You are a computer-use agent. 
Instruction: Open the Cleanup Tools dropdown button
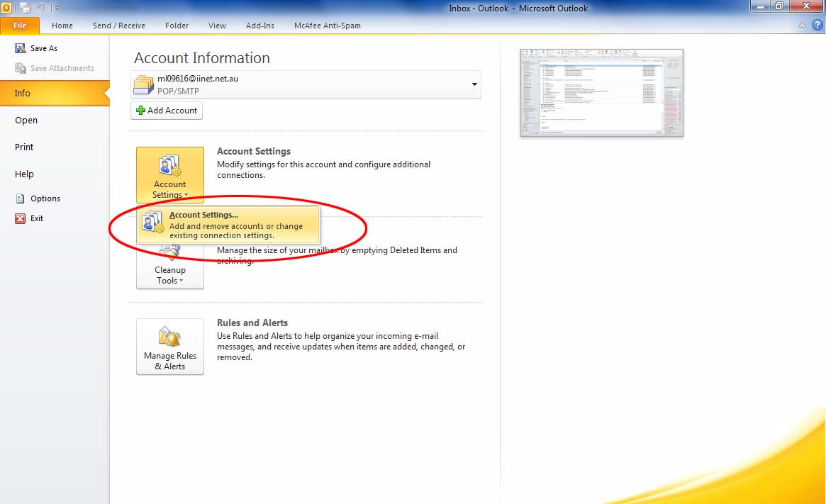pos(170,267)
